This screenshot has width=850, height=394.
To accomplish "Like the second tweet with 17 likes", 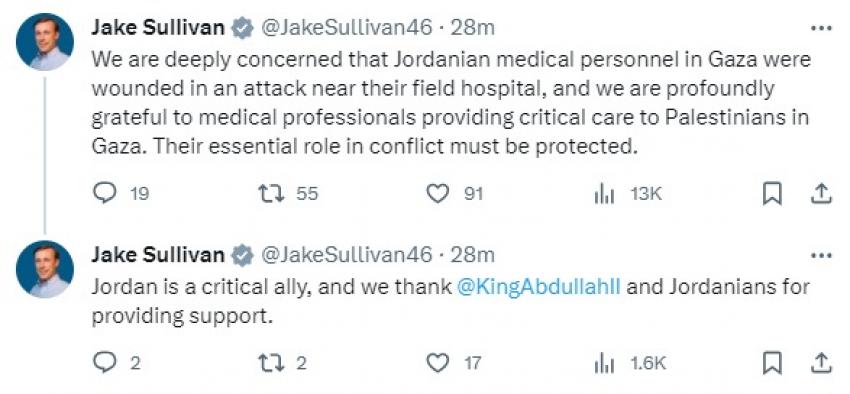I will 437,363.
